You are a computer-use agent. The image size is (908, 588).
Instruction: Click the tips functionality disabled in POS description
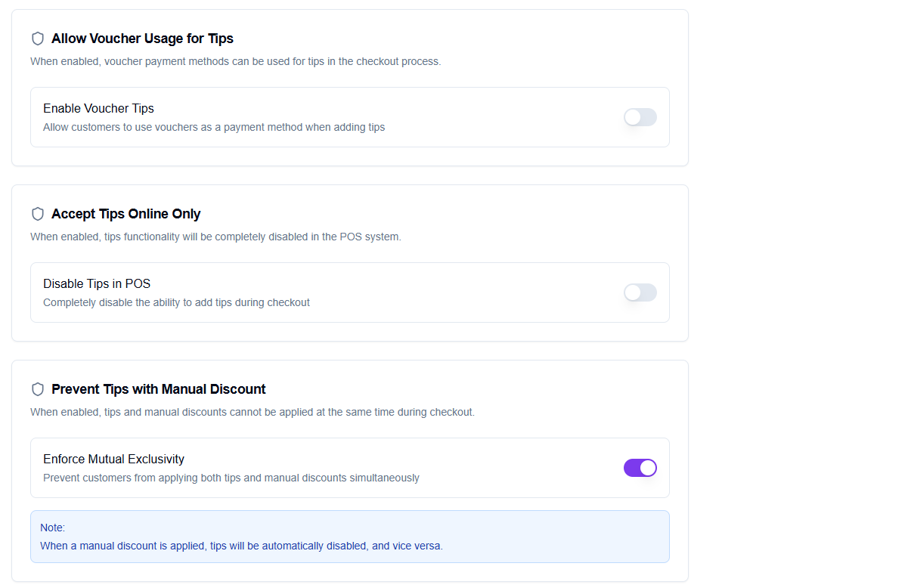(x=215, y=237)
